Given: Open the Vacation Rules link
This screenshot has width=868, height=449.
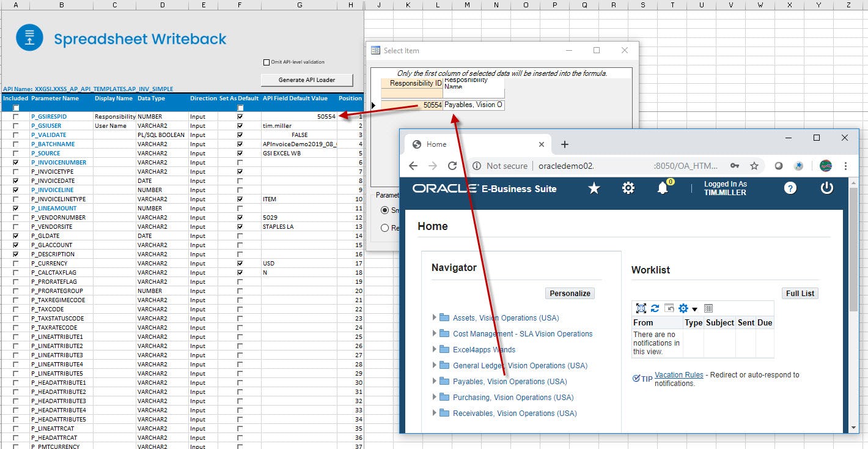Looking at the screenshot, I should point(679,374).
